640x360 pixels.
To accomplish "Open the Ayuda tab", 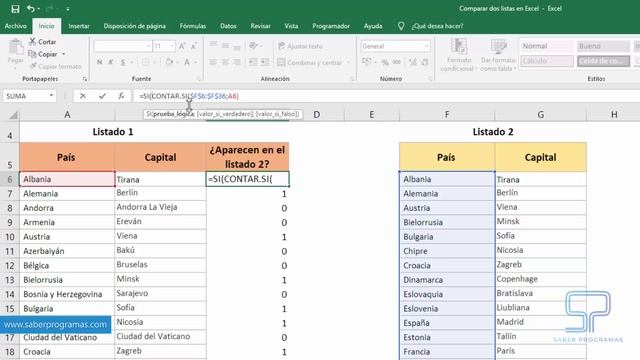I will pyautogui.click(x=373, y=26).
